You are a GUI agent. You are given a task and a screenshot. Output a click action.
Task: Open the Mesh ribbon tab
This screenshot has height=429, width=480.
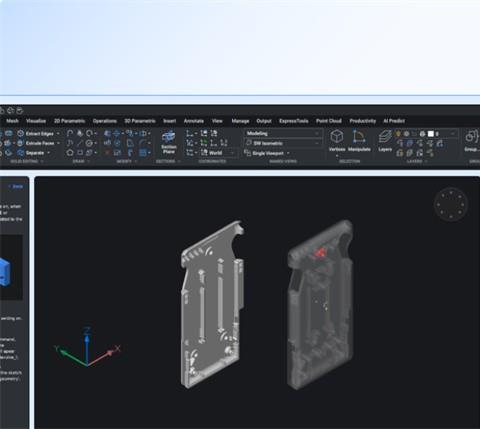coord(12,121)
